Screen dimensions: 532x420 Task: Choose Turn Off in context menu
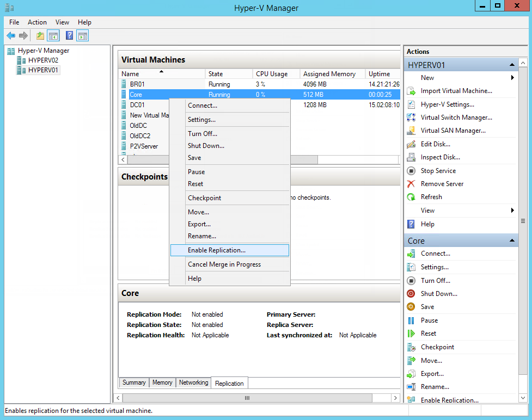pos(230,133)
